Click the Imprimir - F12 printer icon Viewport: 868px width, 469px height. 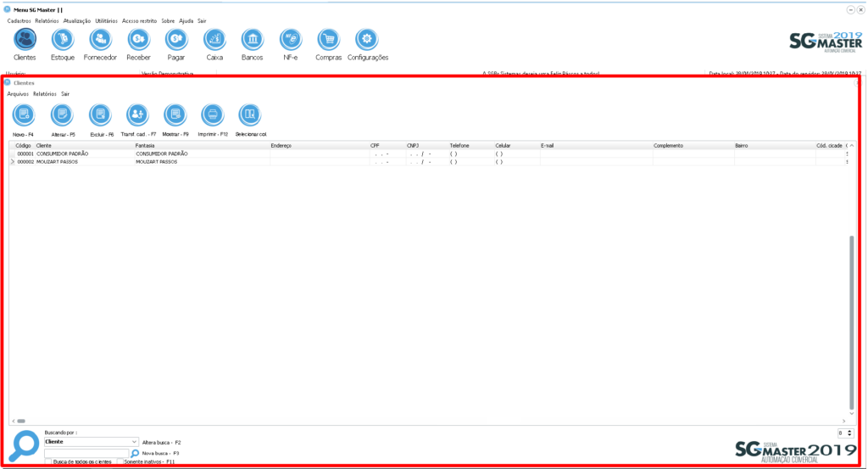[212, 114]
